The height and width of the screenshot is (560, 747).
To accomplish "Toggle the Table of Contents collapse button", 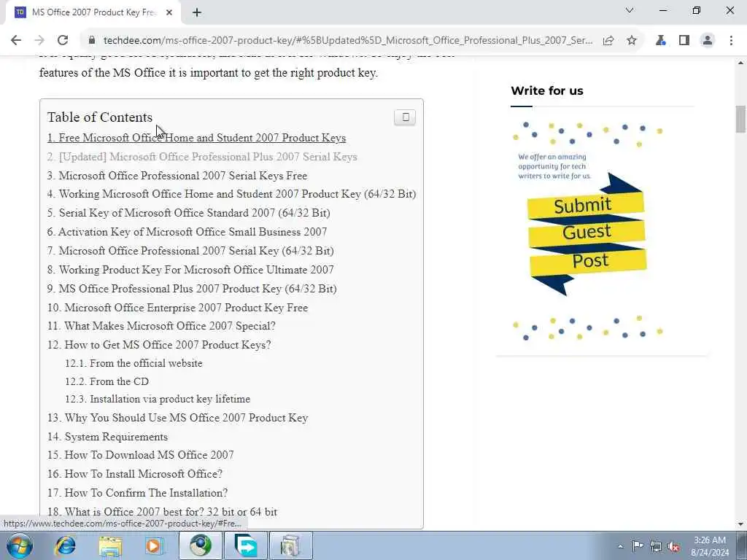I will (x=405, y=117).
